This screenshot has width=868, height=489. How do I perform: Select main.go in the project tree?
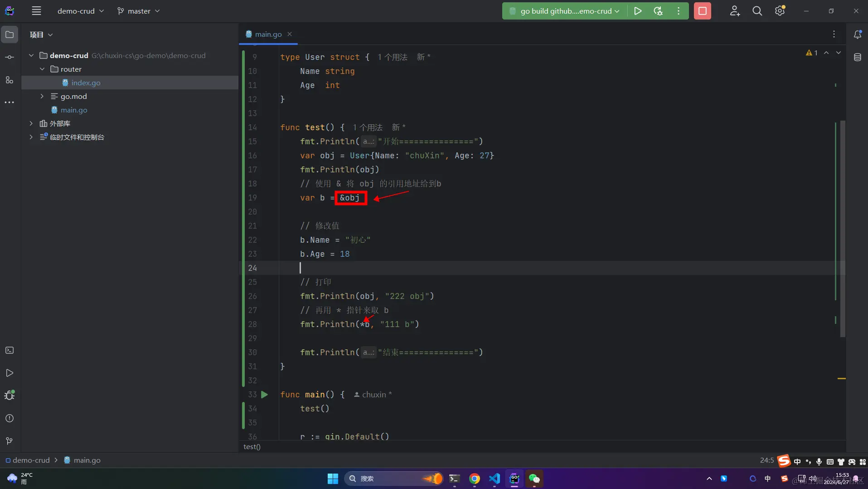[74, 110]
